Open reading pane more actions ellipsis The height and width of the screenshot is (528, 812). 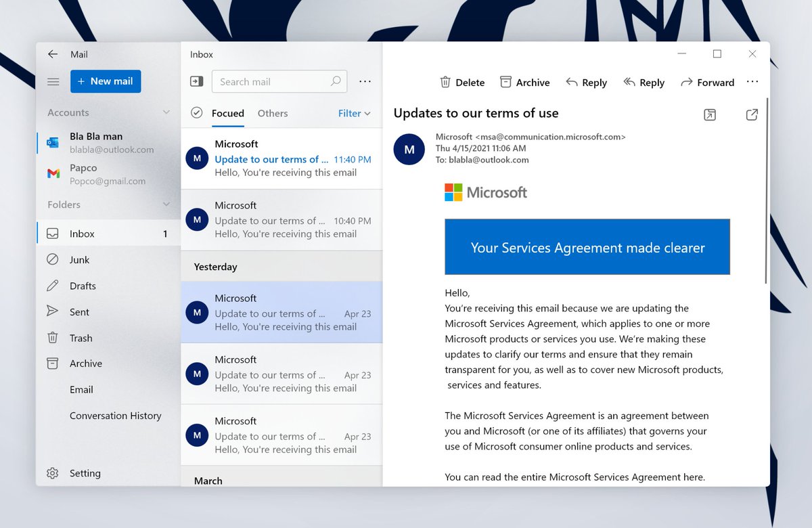point(752,81)
